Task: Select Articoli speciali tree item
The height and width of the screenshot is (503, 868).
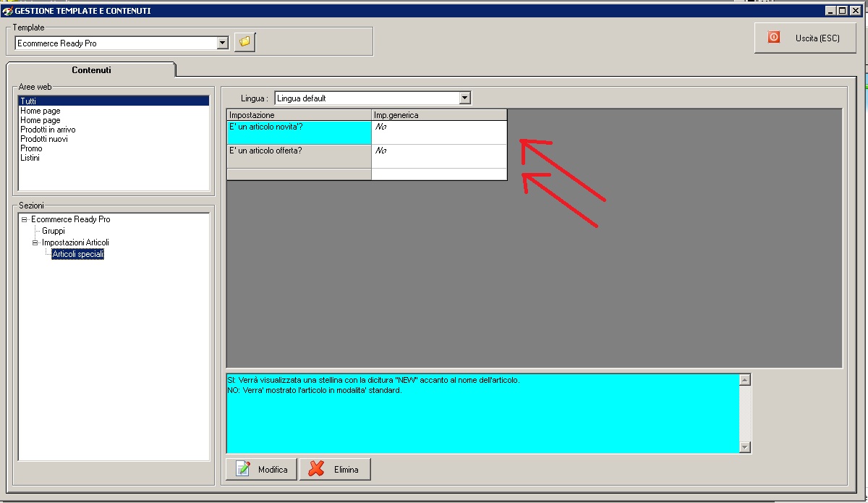Action: click(x=78, y=254)
